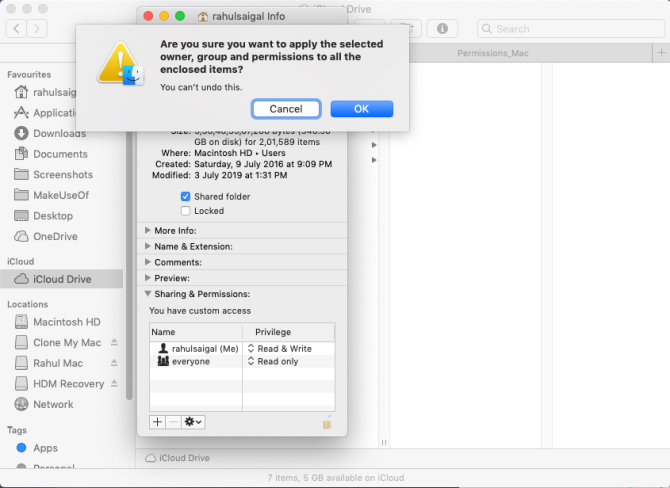This screenshot has width=670, height=488.
Task: Enable the Locked checkbox
Action: 186,211
